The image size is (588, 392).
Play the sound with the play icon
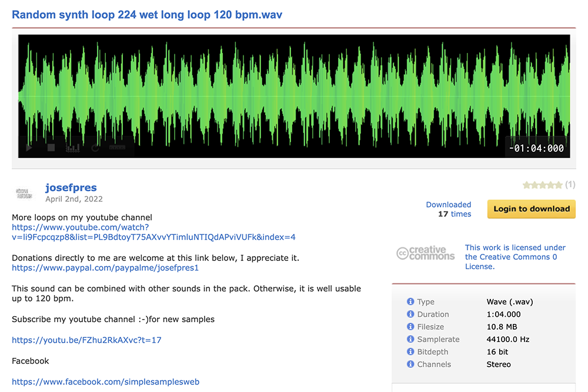coord(29,148)
